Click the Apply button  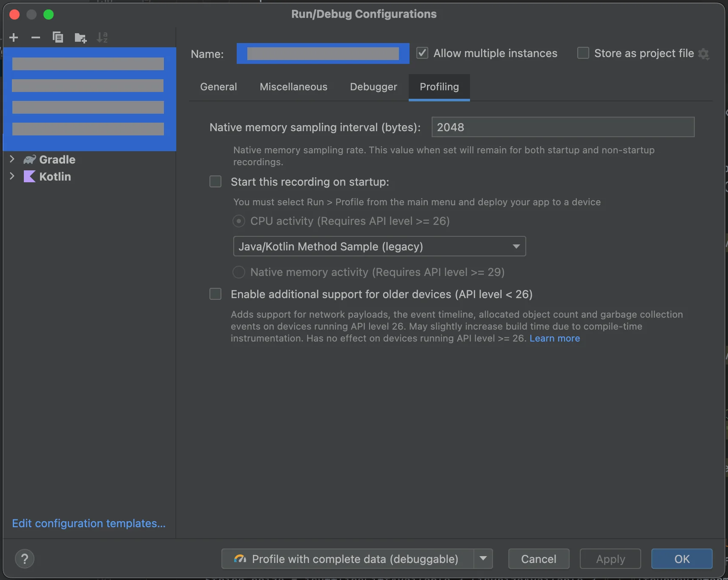(610, 559)
